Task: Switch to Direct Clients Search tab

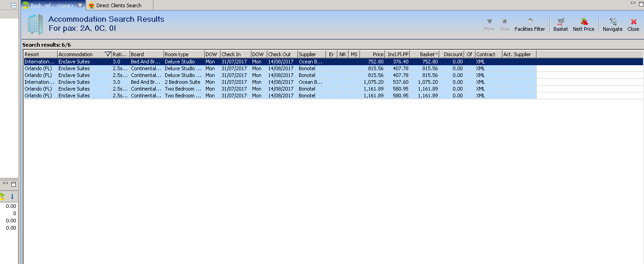Action: (x=115, y=5)
